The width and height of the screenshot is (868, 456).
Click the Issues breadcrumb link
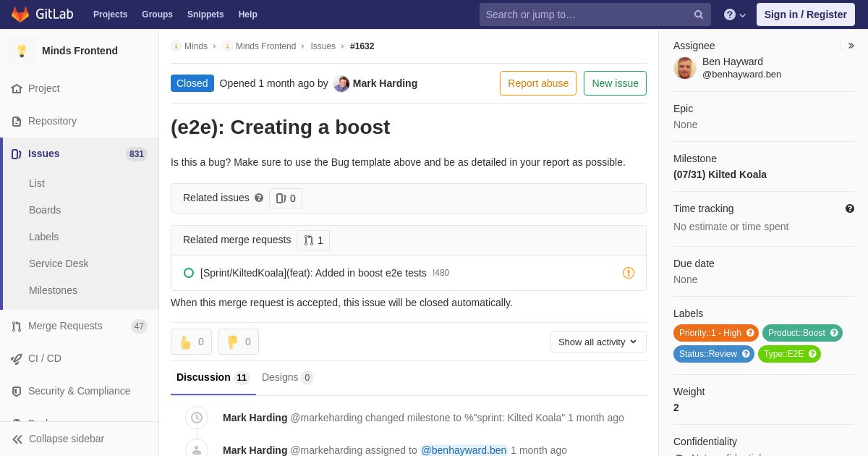[323, 46]
